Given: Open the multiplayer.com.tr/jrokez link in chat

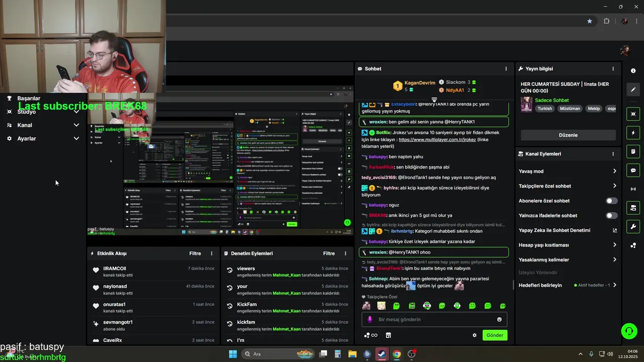Looking at the screenshot, I should tap(437, 140).
